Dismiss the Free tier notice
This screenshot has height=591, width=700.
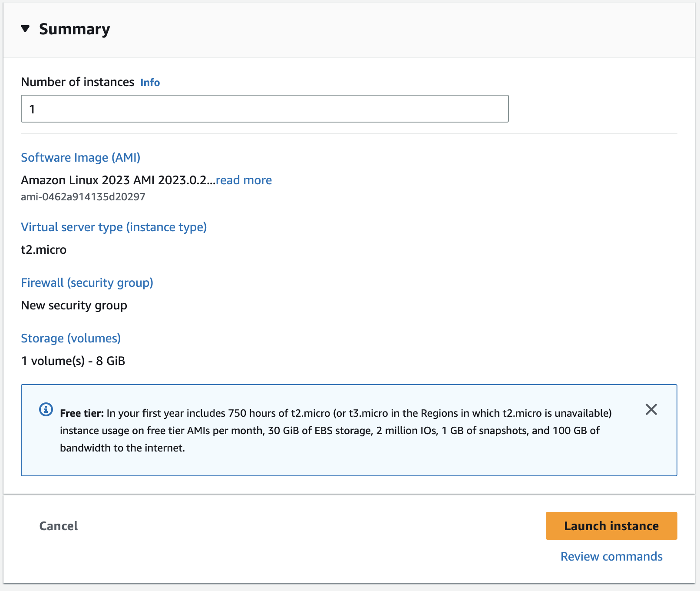651,409
